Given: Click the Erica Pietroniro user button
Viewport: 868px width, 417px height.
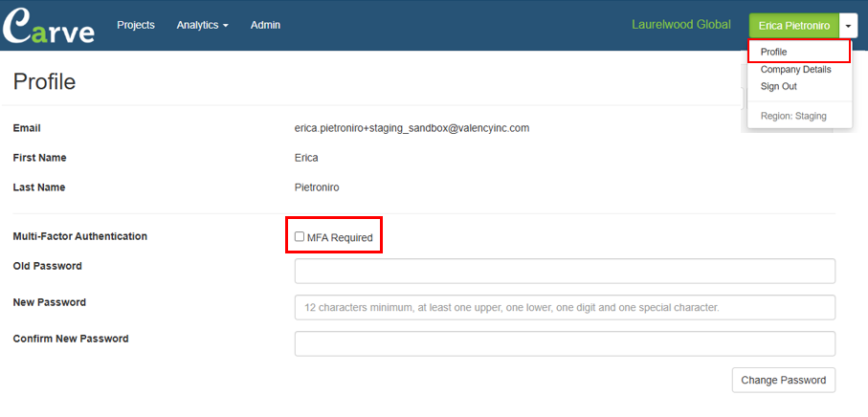Looking at the screenshot, I should 793,26.
